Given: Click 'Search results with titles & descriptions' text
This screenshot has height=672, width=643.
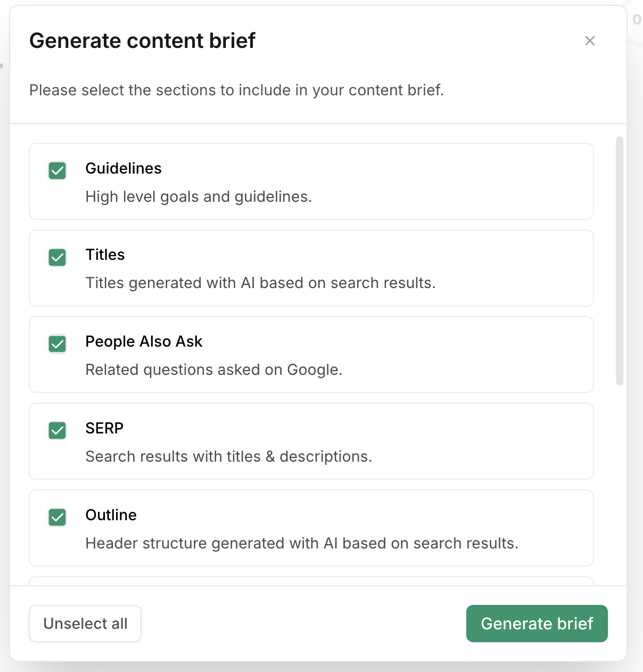Looking at the screenshot, I should [228, 457].
